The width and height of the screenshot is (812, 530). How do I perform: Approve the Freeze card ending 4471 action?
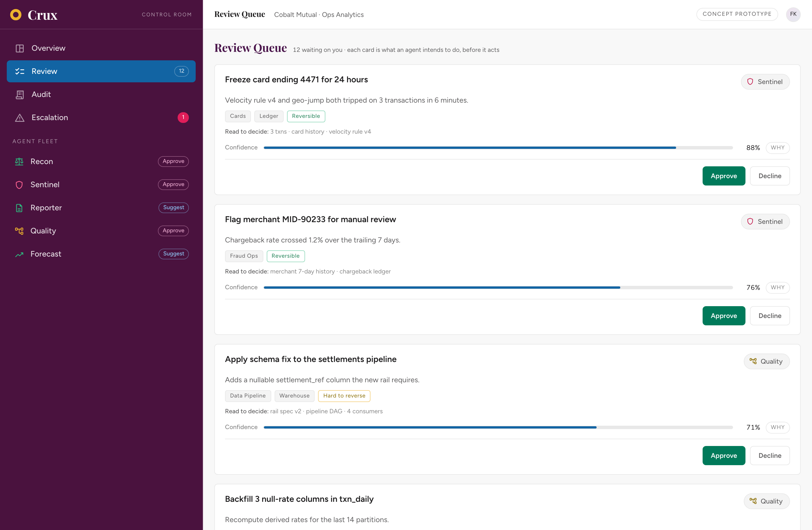pyautogui.click(x=724, y=176)
